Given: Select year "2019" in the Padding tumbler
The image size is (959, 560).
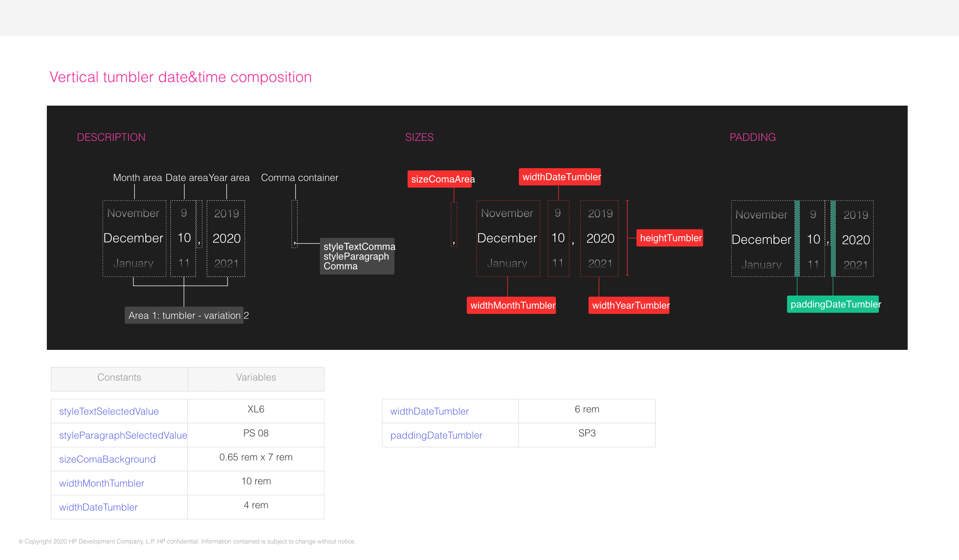Looking at the screenshot, I should pos(856,215).
